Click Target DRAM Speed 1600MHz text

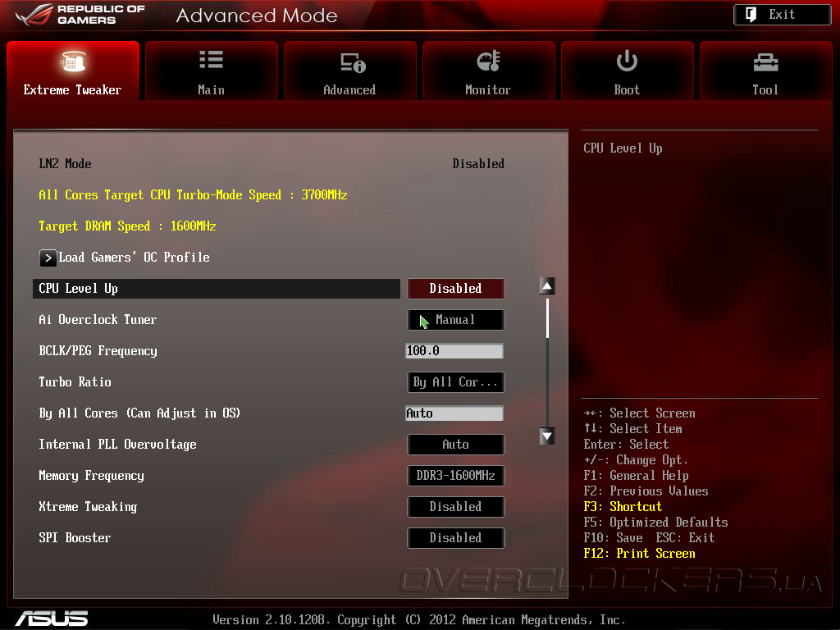point(127,226)
